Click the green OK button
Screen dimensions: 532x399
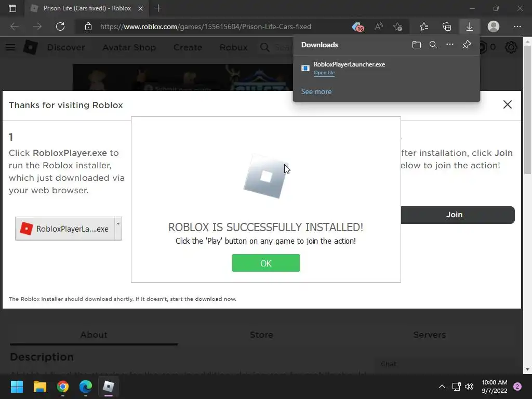(265, 263)
